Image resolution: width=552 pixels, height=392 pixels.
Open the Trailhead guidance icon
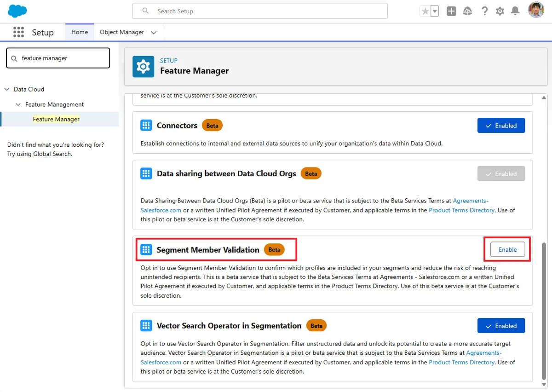(x=468, y=11)
